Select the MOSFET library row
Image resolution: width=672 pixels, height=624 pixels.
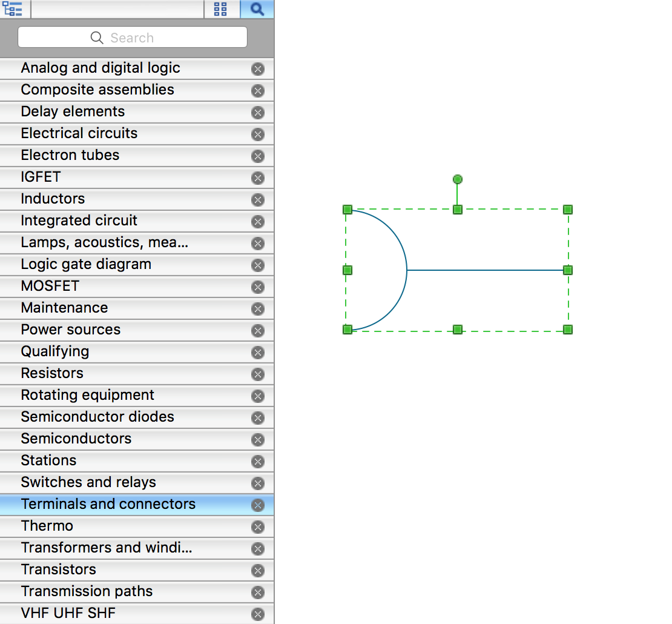pyautogui.click(x=137, y=287)
